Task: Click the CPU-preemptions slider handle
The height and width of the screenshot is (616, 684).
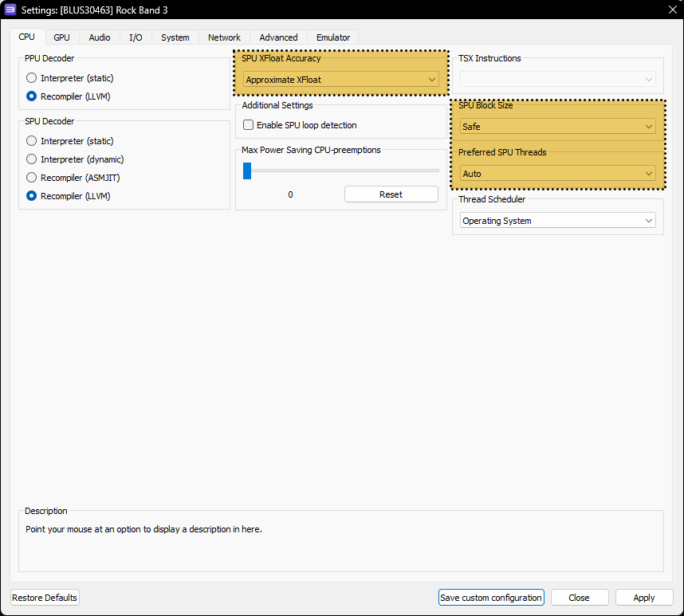Action: pyautogui.click(x=247, y=171)
